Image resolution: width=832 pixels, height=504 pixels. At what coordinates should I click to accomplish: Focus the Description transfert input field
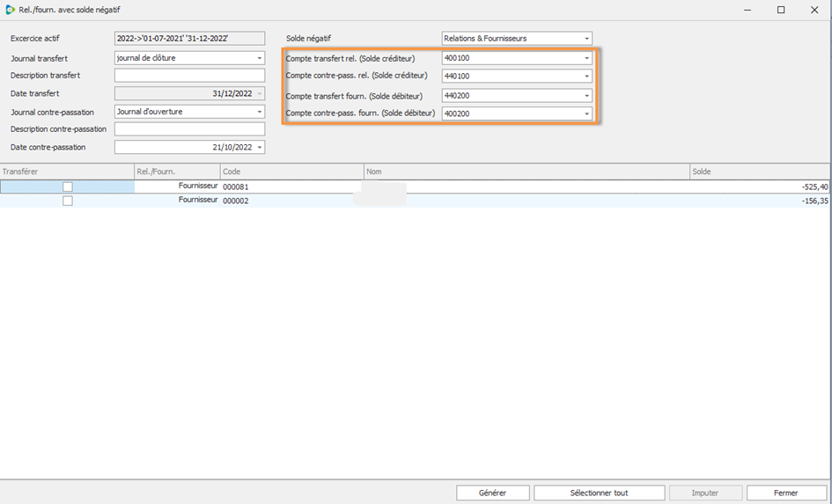(189, 76)
